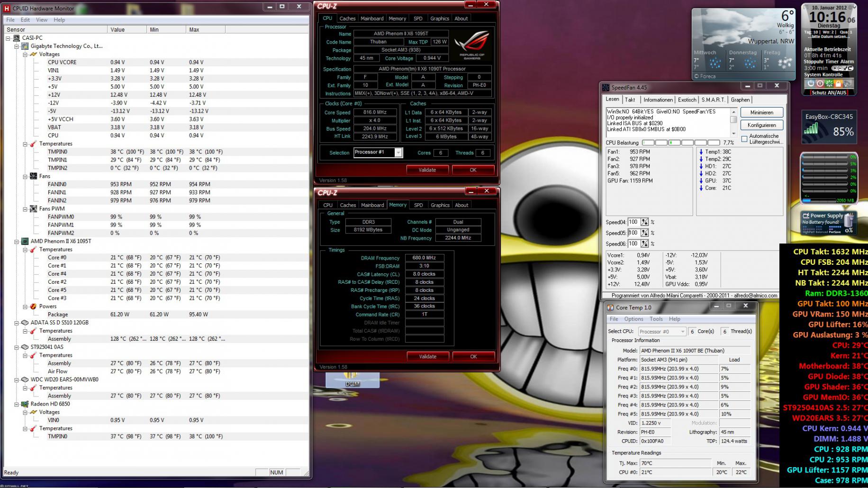The width and height of the screenshot is (868, 488).
Task: Click the green icon under System Kontrolle
Action: click(x=829, y=83)
